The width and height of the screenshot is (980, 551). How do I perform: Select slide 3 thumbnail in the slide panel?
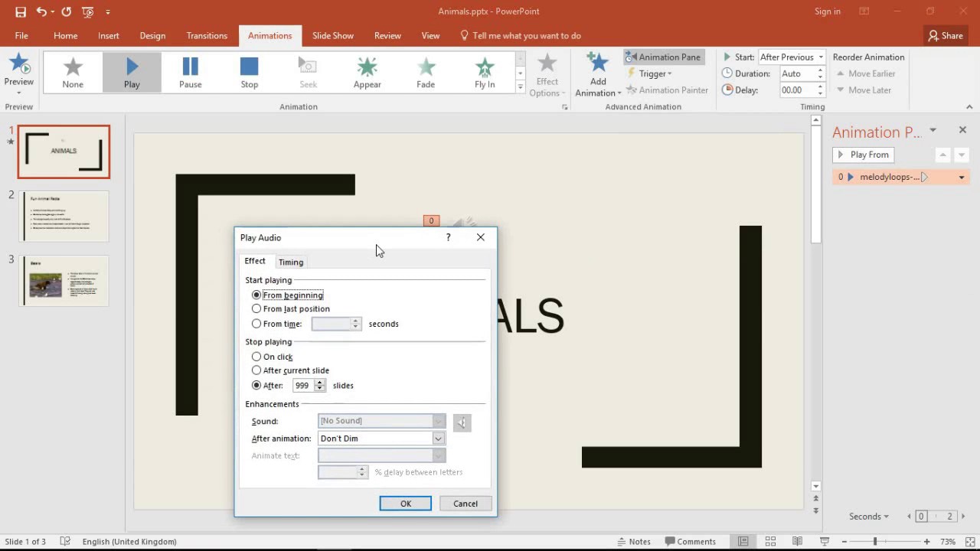coord(64,280)
